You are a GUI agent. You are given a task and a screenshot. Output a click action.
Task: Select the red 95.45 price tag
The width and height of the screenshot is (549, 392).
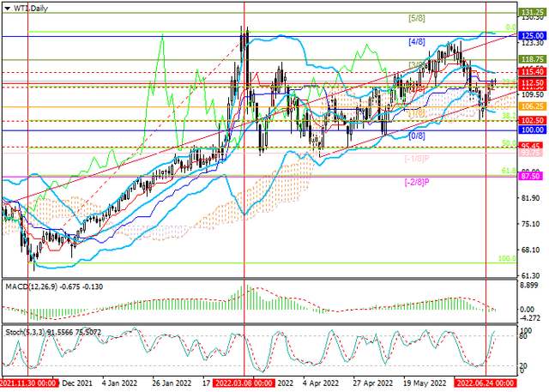point(534,147)
